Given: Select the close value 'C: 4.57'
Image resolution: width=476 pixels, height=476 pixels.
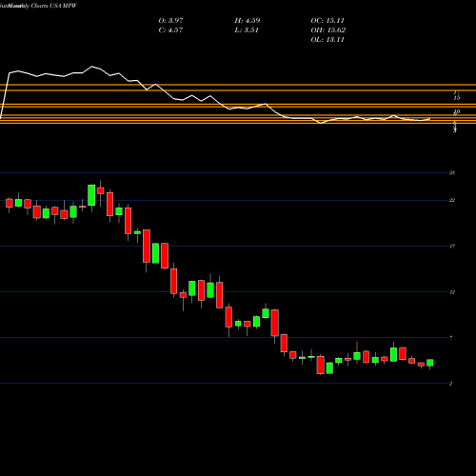Looking at the screenshot, I should [x=170, y=30].
